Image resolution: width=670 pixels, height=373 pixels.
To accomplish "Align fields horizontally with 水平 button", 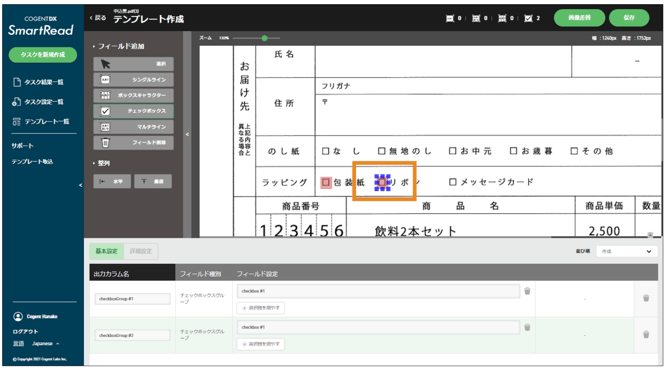I will pyautogui.click(x=112, y=181).
